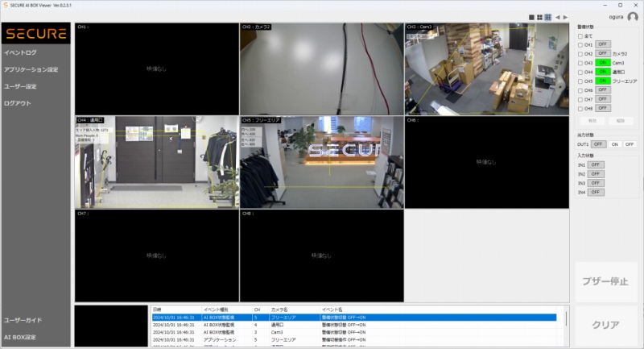Check the CH3 Cam3 checkbox
This screenshot has width=644, height=349.
pos(580,63)
